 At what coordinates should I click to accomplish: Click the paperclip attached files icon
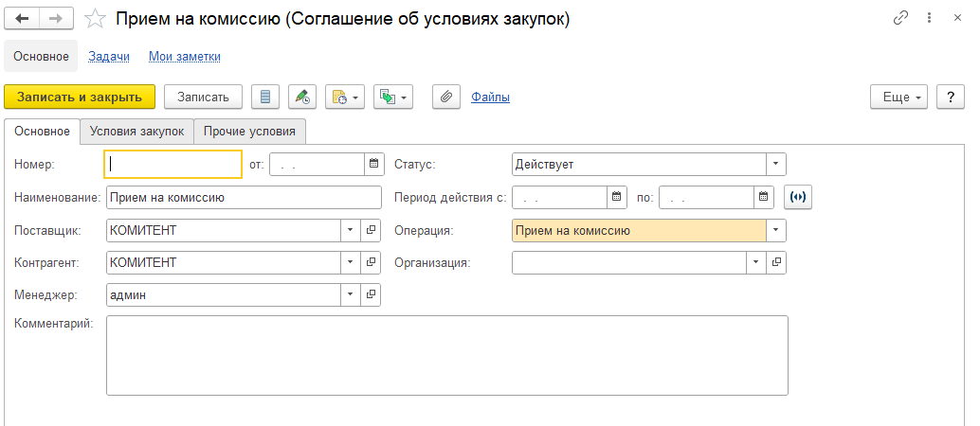click(445, 97)
